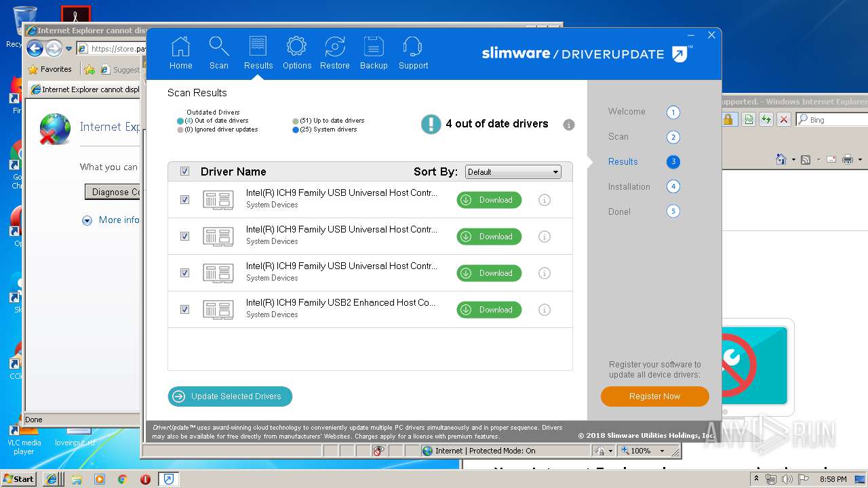The height and width of the screenshot is (488, 868).
Task: Show info for USB2 Enhanced Host driver
Action: click(544, 310)
